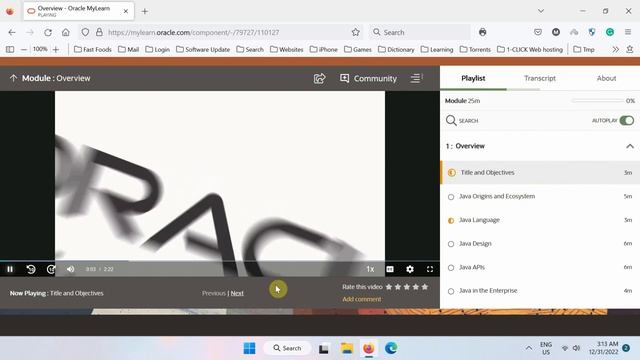The height and width of the screenshot is (360, 640).
Task: Go up from Module Overview arrow
Action: 13,78
